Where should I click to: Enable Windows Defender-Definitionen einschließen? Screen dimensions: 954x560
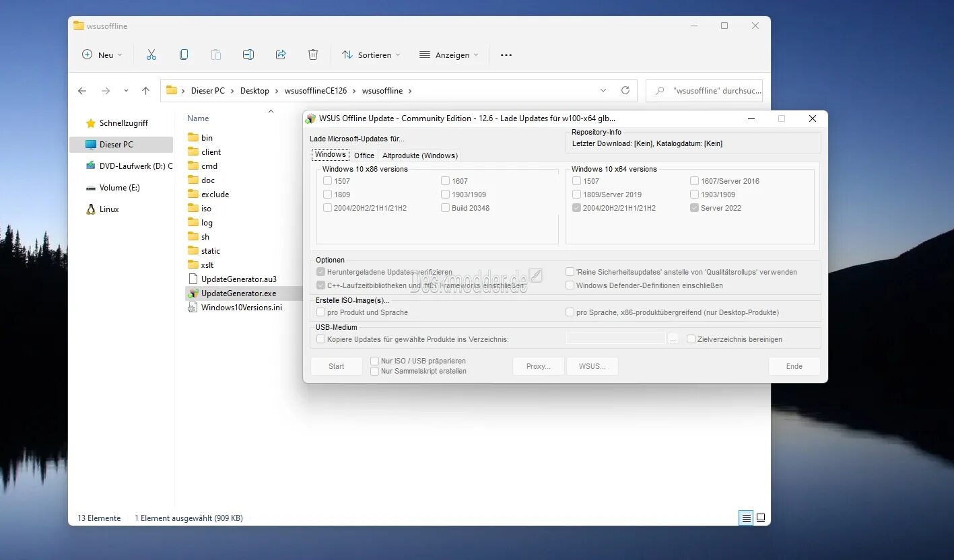click(x=570, y=285)
